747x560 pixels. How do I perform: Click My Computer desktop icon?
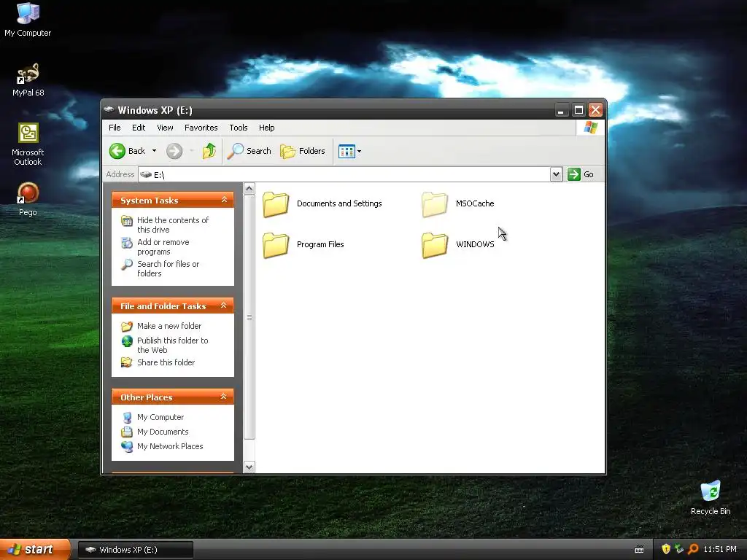(x=28, y=20)
